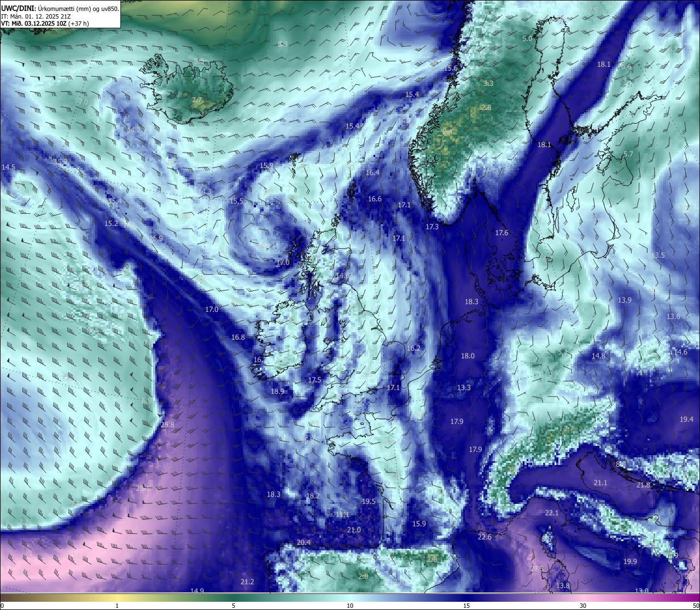
Task: Click the 19.9 value label
Action: pos(630,561)
